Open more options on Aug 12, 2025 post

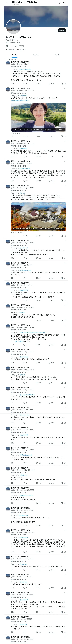65,88
